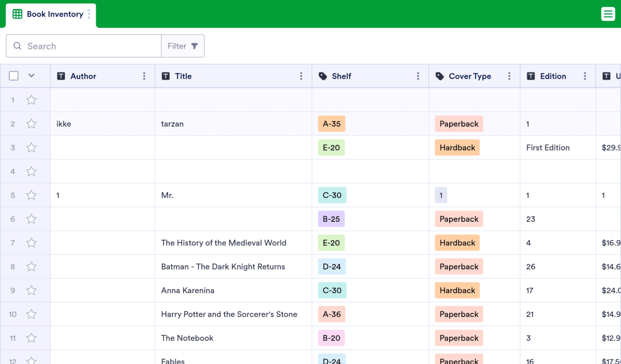Click the pink B-20 shelf tag

tap(331, 338)
